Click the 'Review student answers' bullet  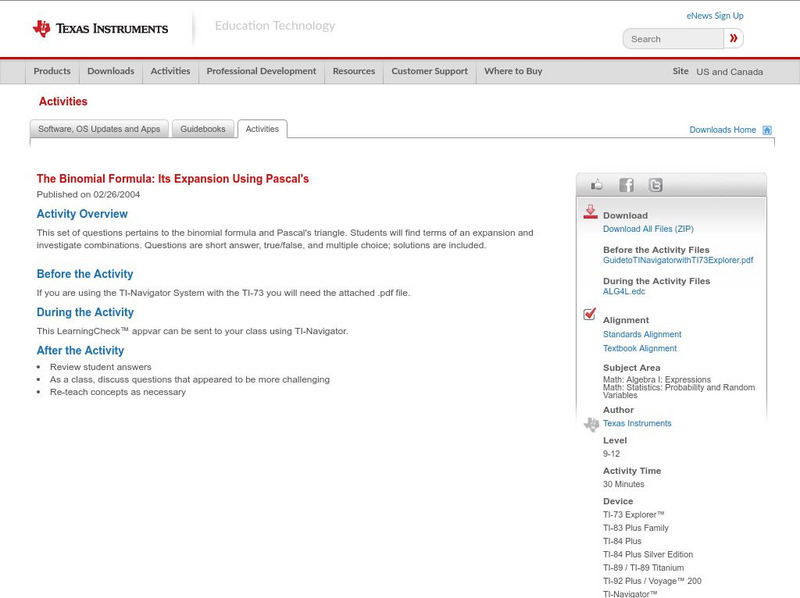101,367
